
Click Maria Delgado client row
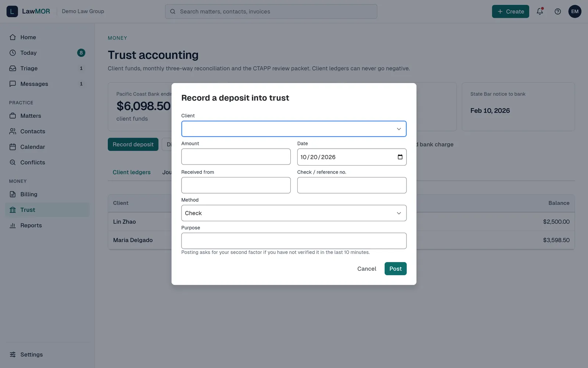coord(341,240)
